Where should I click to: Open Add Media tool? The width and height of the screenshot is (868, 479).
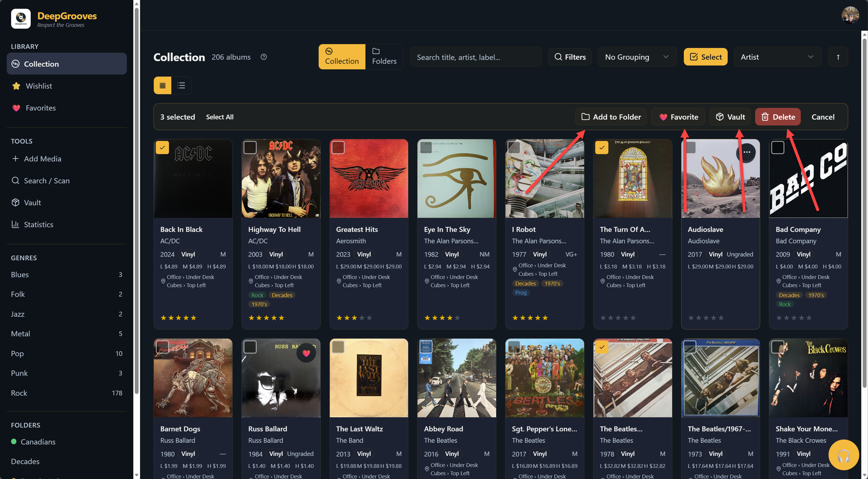[66, 159]
